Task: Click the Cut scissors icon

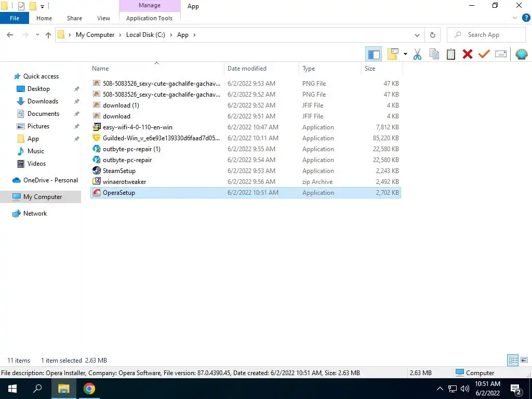Action: [x=417, y=54]
